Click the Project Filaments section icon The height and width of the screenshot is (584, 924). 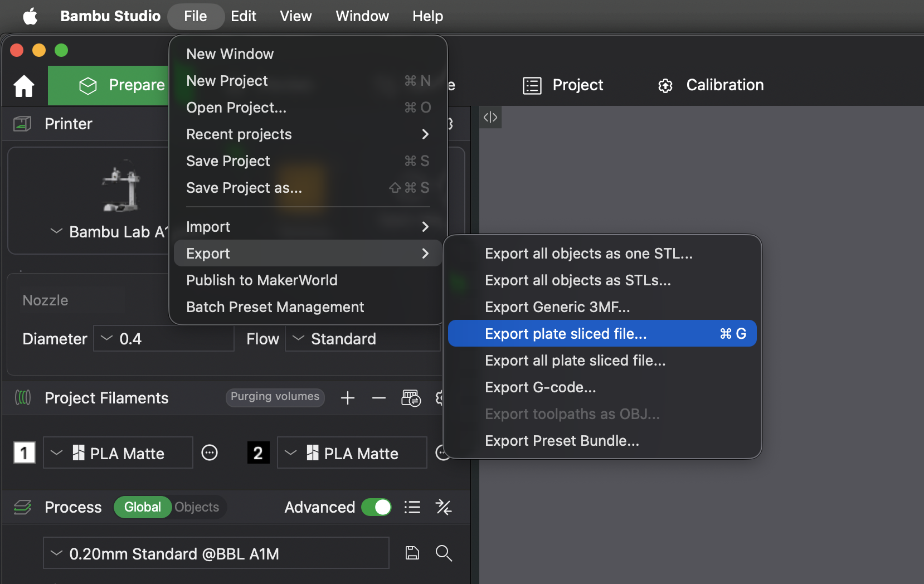(x=23, y=398)
